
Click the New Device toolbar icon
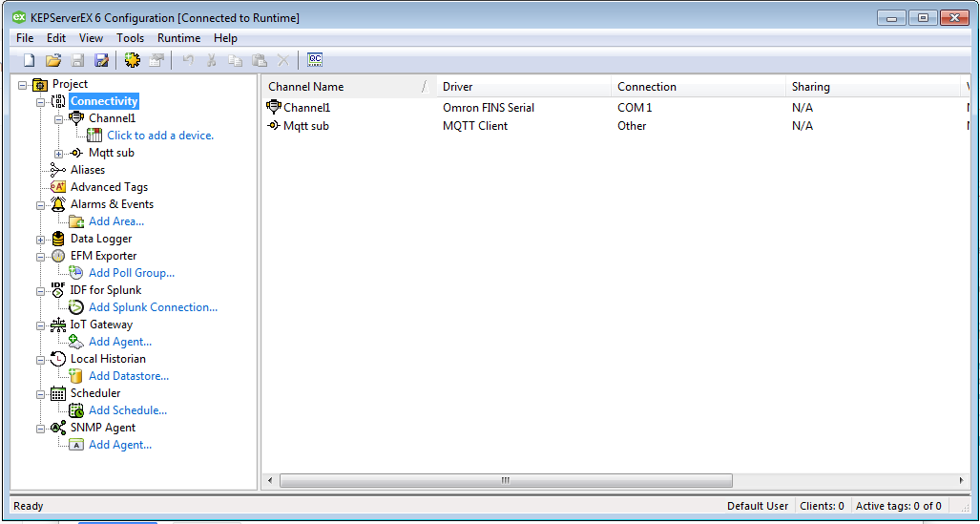coord(156,60)
